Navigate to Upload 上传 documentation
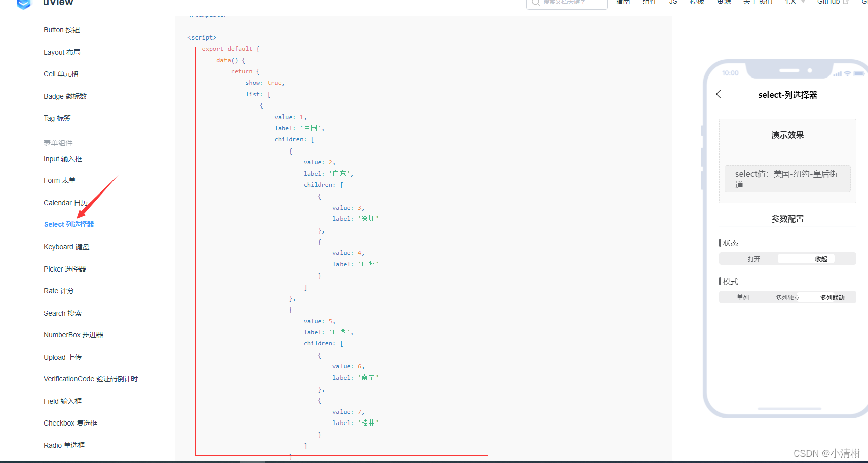Screen dimensions: 868x463 coord(62,357)
